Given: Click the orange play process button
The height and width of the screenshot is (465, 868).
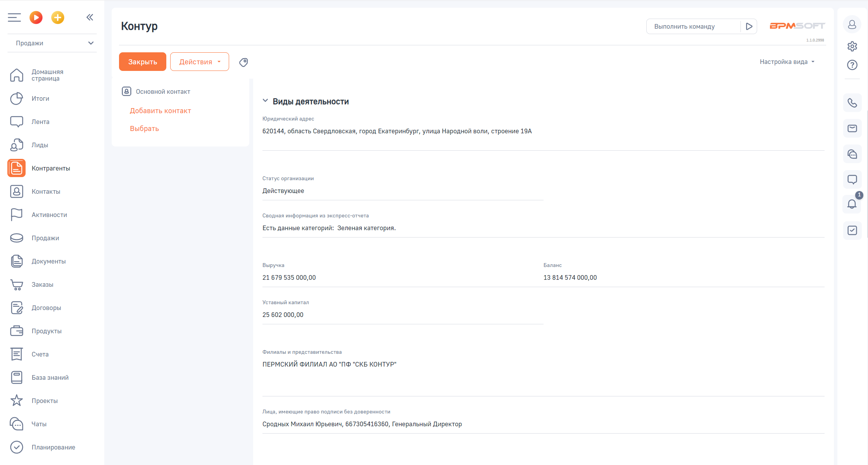Looking at the screenshot, I should (x=36, y=17).
